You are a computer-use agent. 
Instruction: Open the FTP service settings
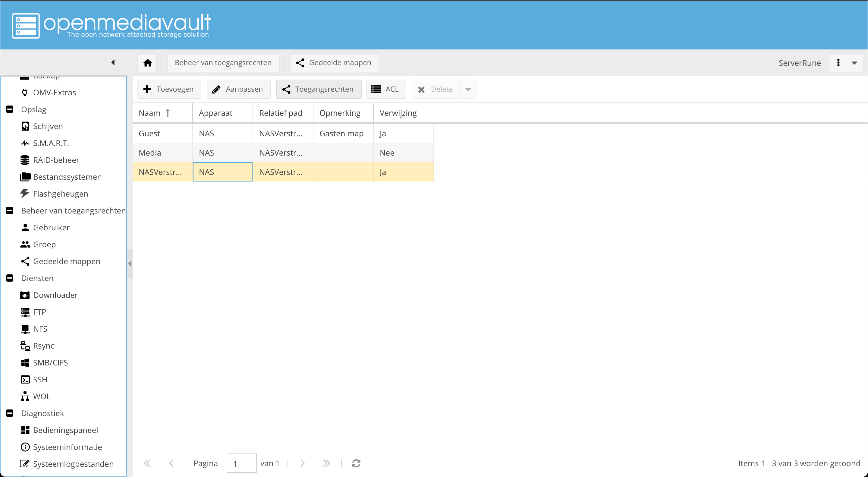pos(39,312)
